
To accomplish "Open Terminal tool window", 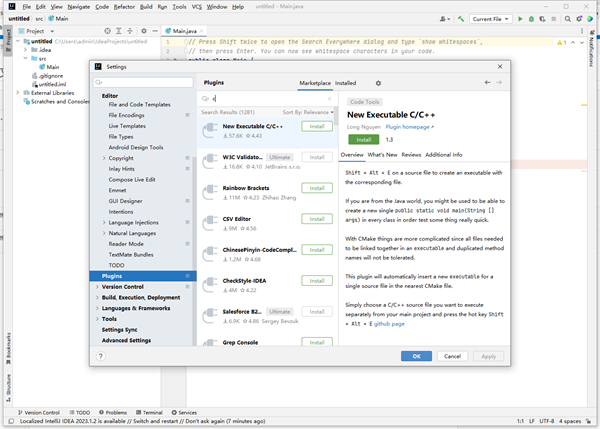I will click(148, 412).
